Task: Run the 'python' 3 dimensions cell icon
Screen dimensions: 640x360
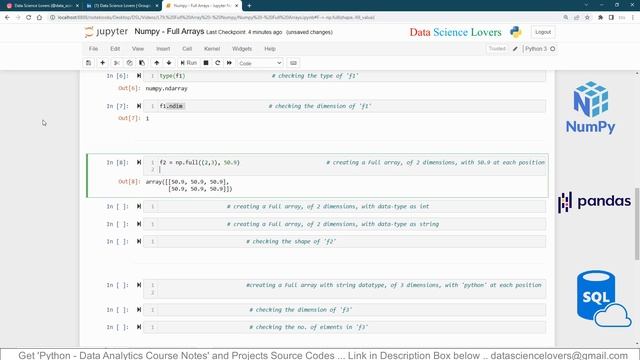Action: tap(139, 285)
